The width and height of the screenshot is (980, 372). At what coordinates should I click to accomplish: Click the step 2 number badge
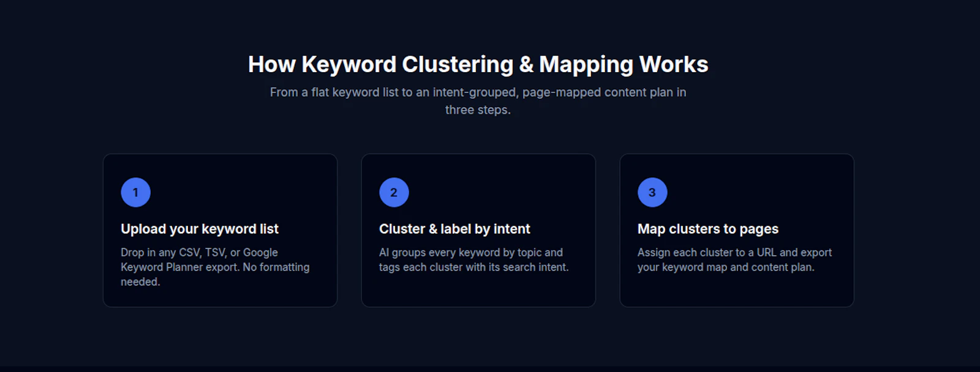[394, 192]
